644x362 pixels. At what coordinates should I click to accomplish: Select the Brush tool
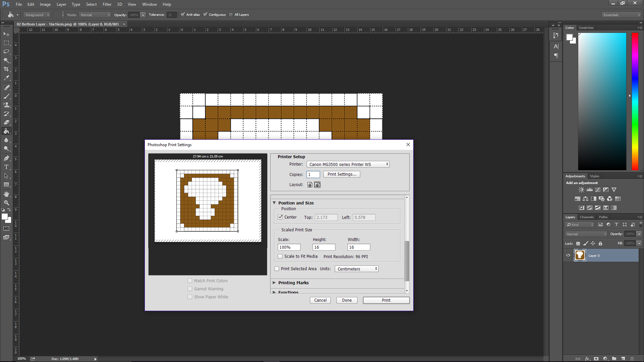coord(6,96)
